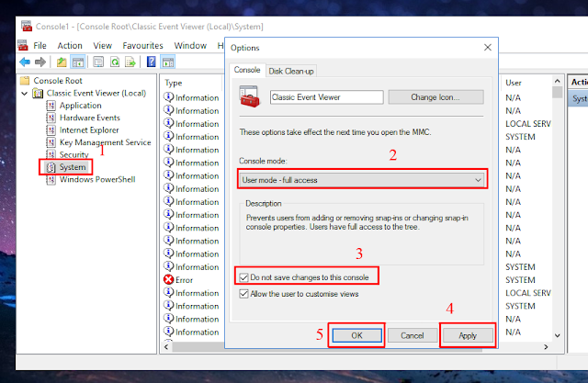Click the Key Management Service log icon
The width and height of the screenshot is (588, 383).
pyautogui.click(x=51, y=142)
